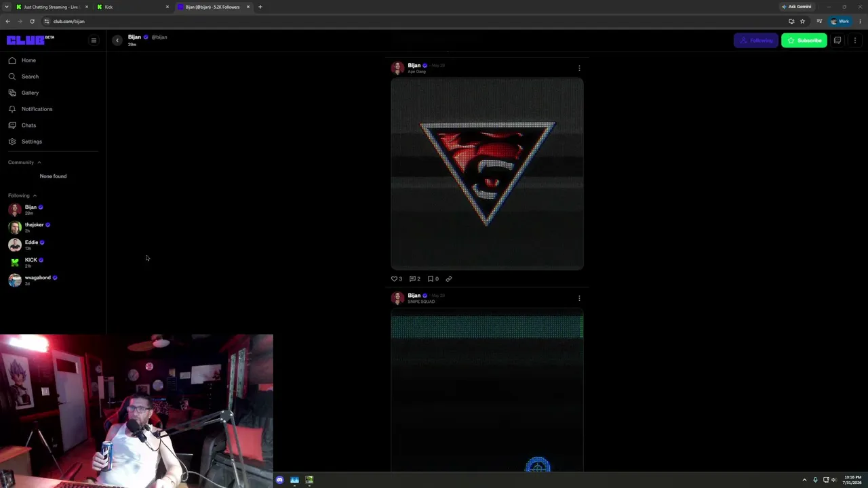
Task: Bookmark this page with the star icon
Action: [x=802, y=21]
